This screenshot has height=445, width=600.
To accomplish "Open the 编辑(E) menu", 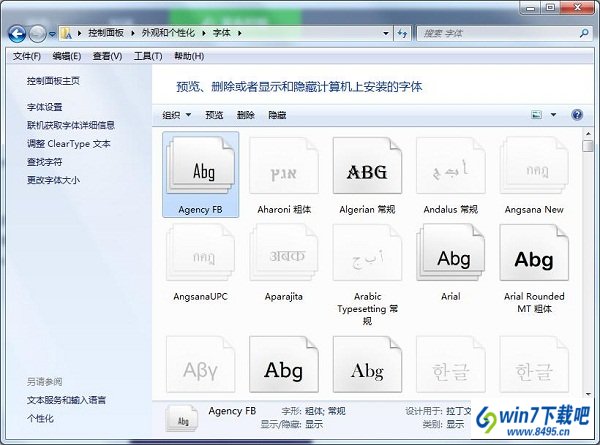I will tap(67, 56).
